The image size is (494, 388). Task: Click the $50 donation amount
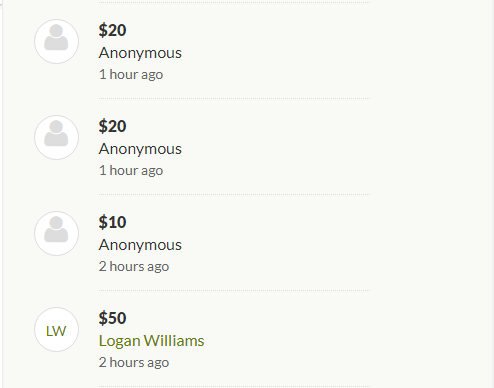click(112, 318)
